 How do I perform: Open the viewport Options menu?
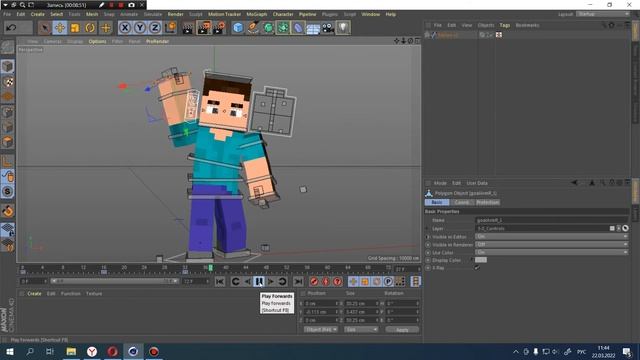pos(98,41)
